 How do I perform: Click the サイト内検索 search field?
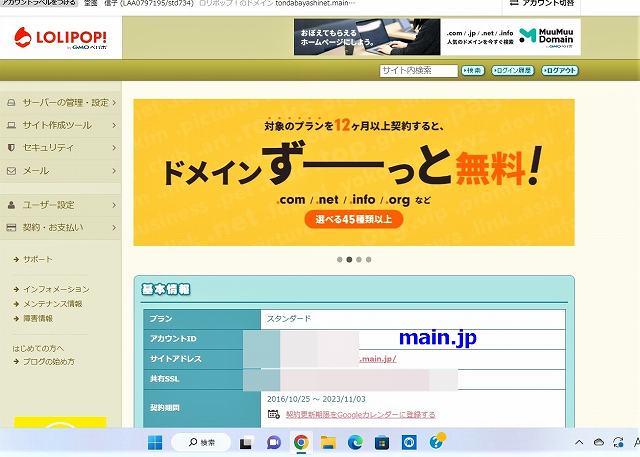pos(418,71)
